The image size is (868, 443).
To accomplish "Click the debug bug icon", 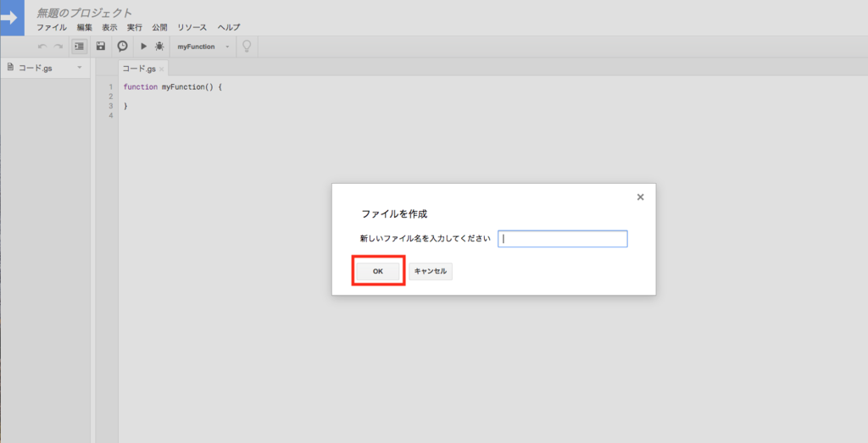I will click(x=159, y=47).
